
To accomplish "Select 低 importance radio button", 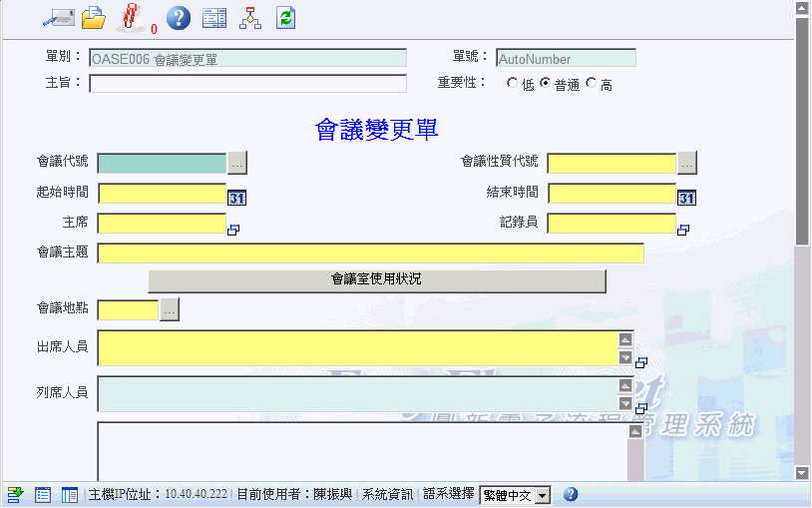I will pos(513,84).
